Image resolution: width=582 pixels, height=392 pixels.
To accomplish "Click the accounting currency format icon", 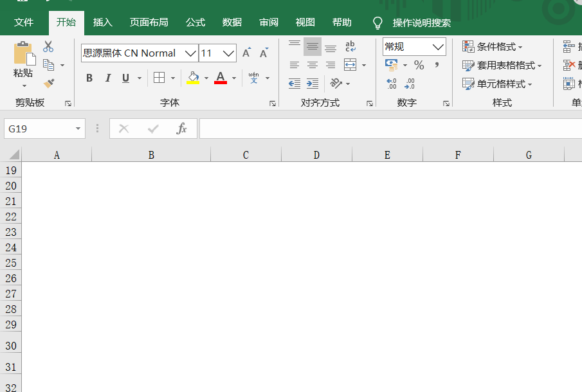I will tap(391, 66).
